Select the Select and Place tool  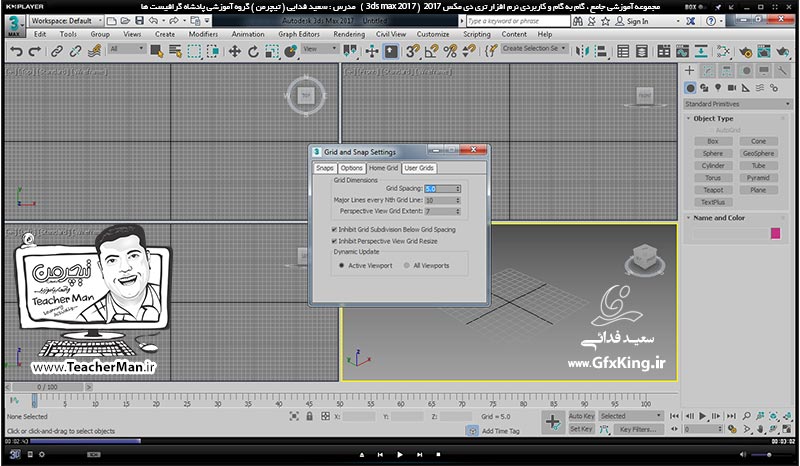point(291,51)
